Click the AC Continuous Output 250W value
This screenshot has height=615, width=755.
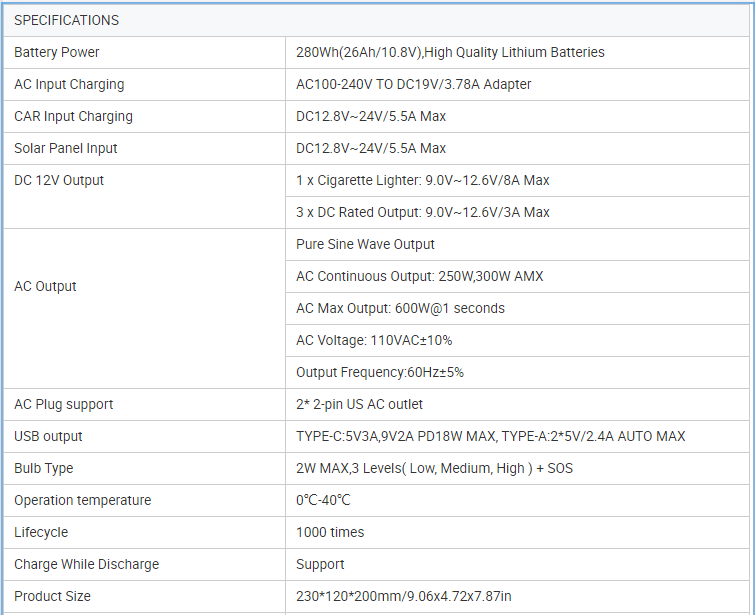419,276
